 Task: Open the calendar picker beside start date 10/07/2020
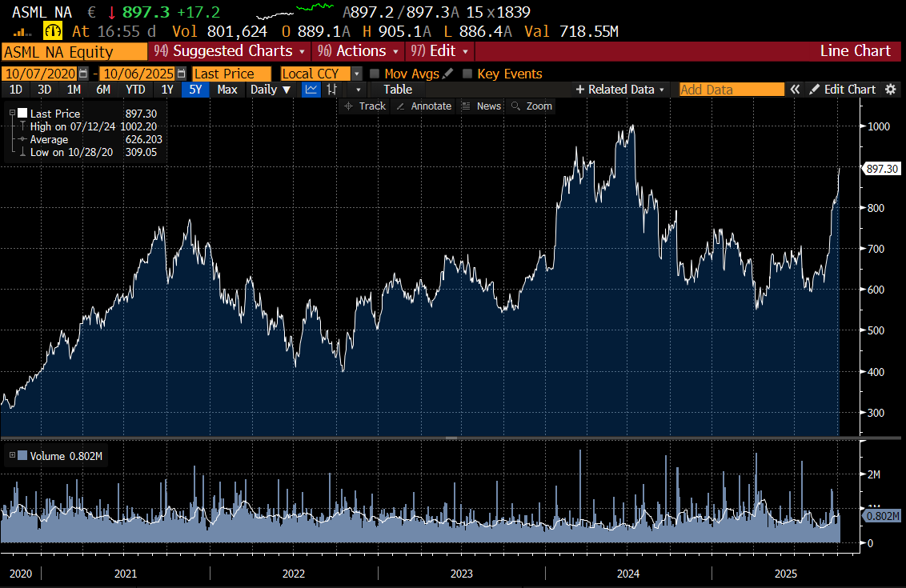[x=84, y=74]
